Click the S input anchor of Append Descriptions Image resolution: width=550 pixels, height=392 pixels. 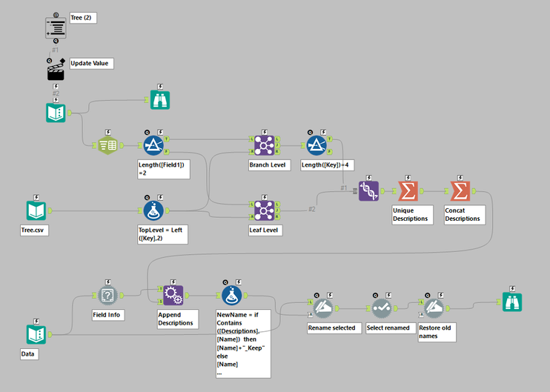160,302
